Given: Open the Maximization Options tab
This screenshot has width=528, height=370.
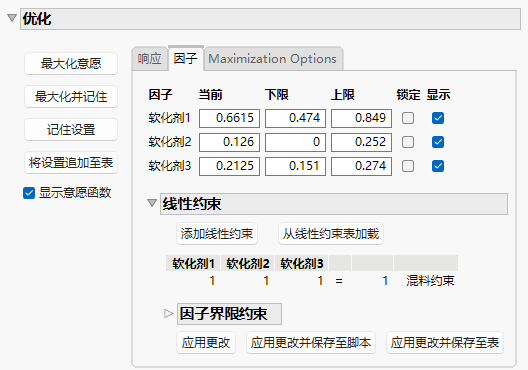Looking at the screenshot, I should tap(272, 59).
